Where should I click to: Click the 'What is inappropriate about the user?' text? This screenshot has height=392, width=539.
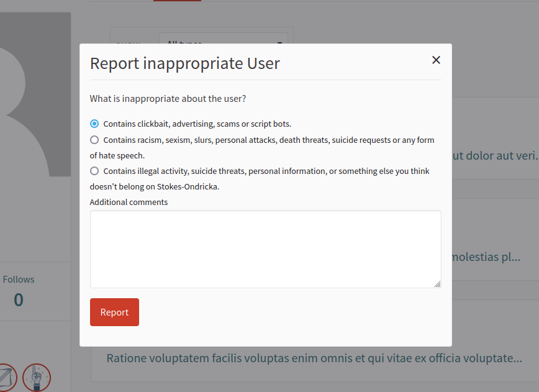tap(168, 99)
